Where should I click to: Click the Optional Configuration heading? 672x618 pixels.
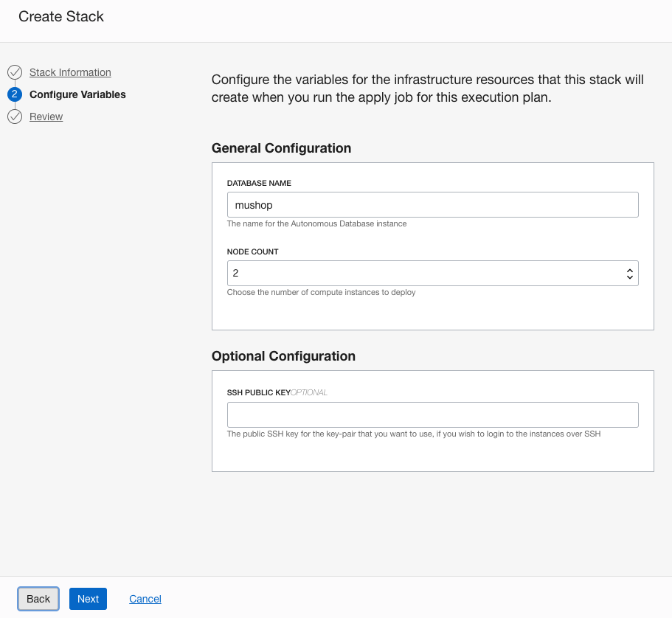pos(283,356)
